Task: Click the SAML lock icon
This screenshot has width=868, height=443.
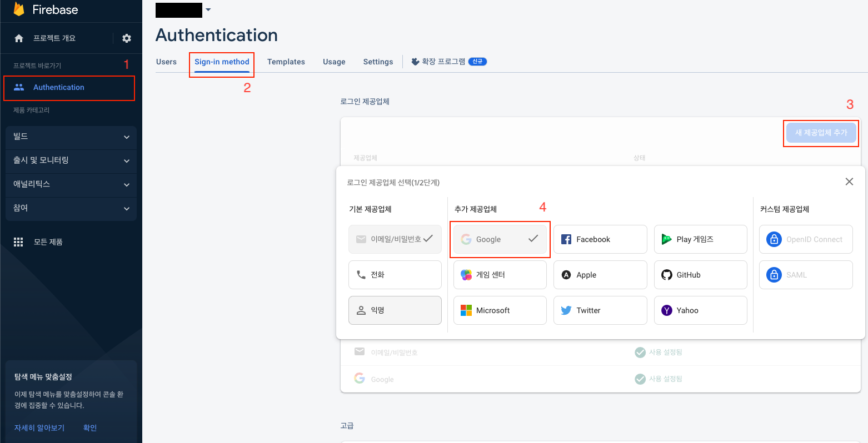Action: click(774, 275)
